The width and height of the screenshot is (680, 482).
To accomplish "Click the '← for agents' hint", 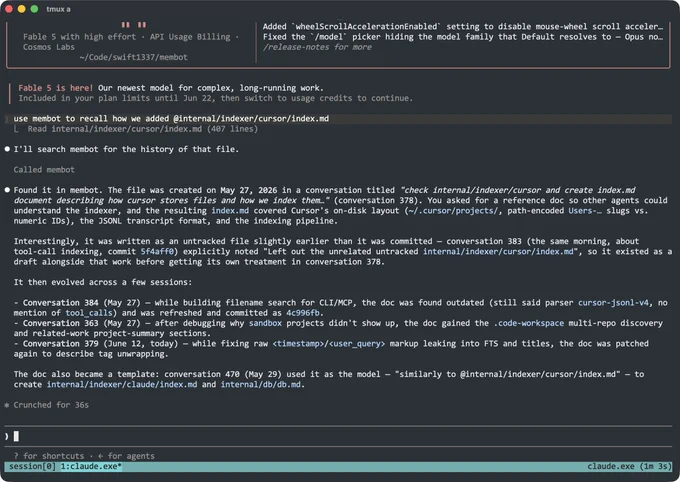I will [x=126, y=456].
